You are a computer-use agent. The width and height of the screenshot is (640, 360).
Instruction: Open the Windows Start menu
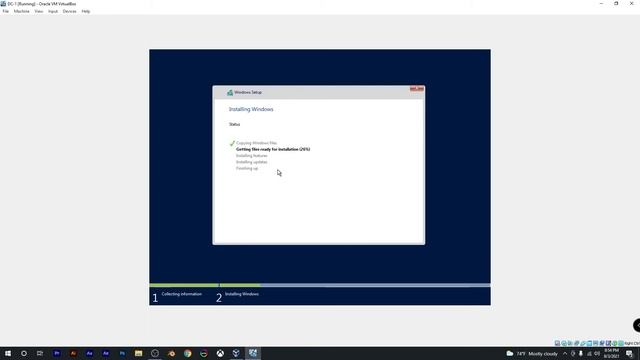tap(8, 353)
